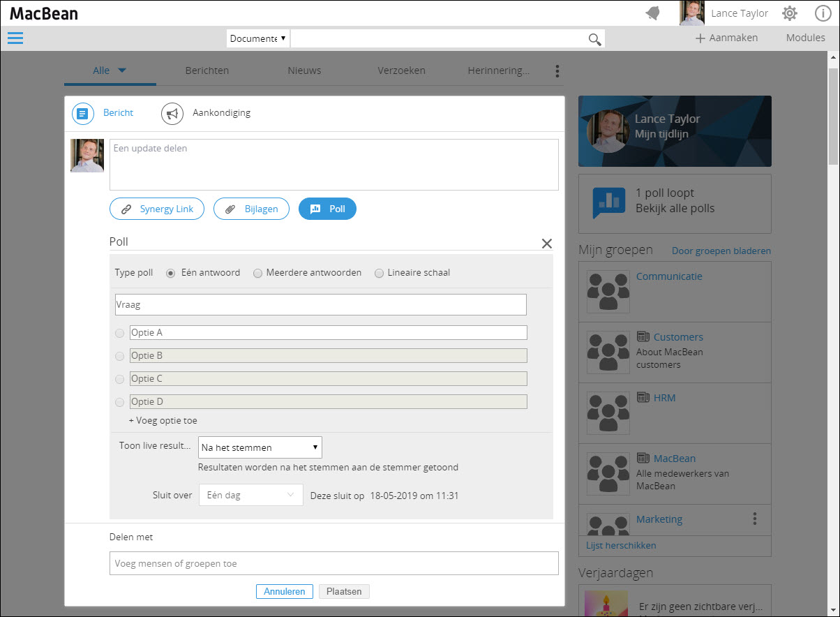This screenshot has width=840, height=617.
Task: Click the Vraag input field
Action: point(320,305)
